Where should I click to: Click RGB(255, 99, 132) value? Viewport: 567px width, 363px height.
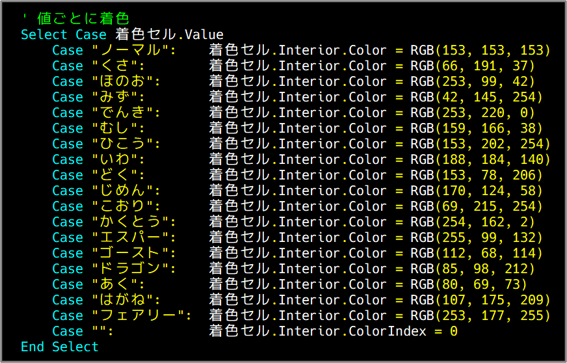pyautogui.click(x=477, y=238)
